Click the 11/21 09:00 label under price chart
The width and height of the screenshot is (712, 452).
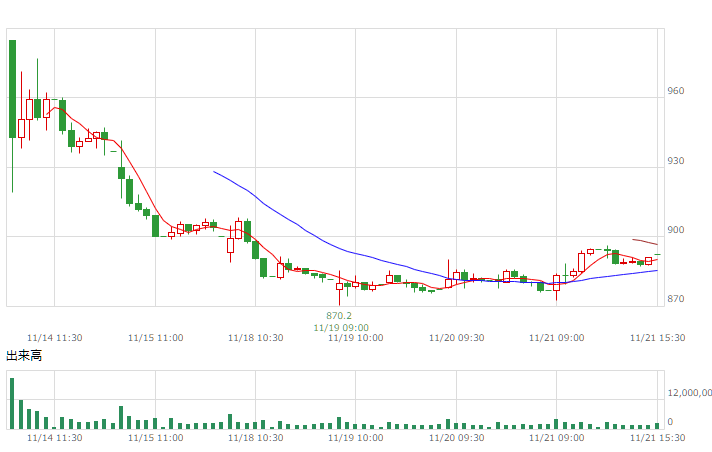(557, 338)
